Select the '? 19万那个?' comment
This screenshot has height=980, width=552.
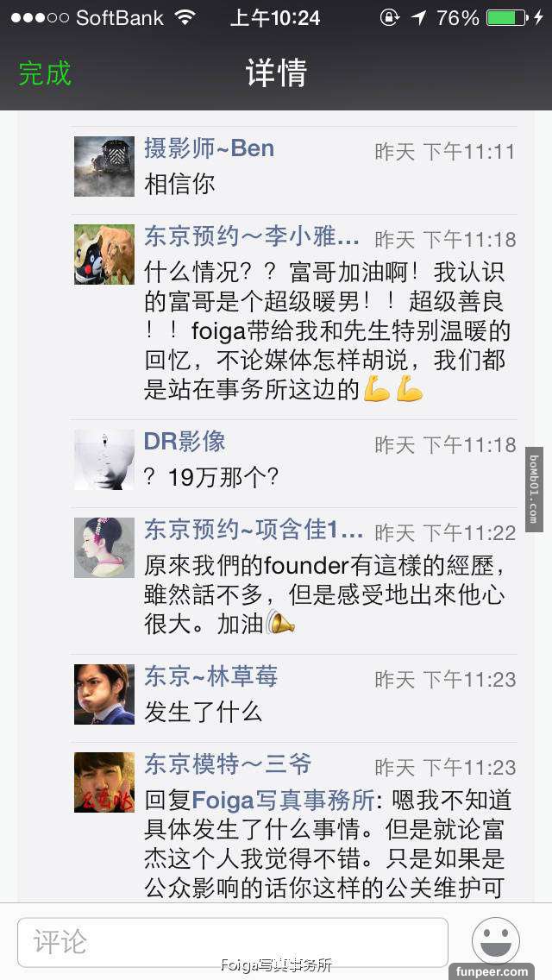pyautogui.click(x=211, y=478)
